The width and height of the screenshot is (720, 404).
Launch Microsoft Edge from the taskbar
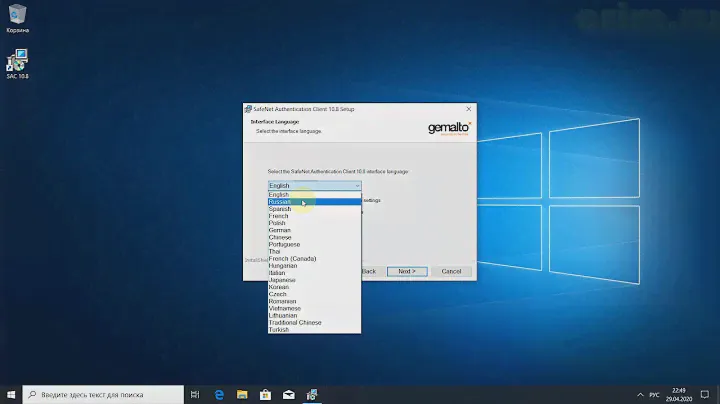pos(220,394)
